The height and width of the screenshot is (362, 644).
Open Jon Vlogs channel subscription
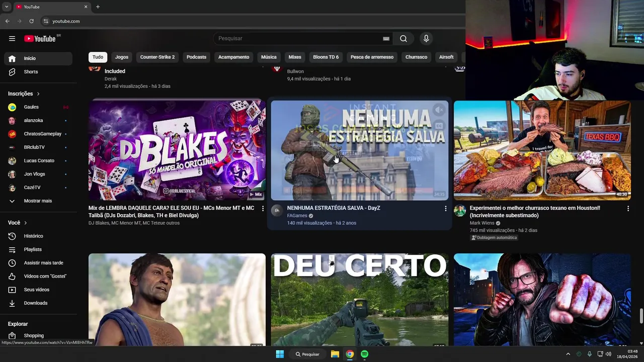point(38,174)
